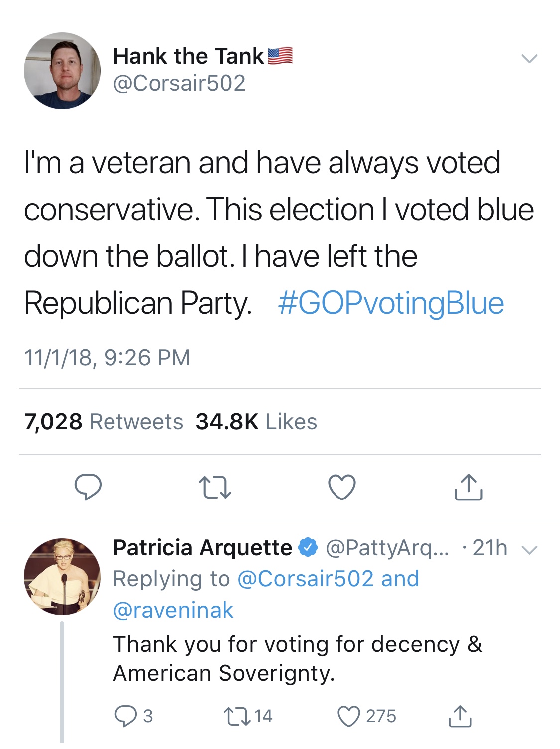This screenshot has height=749, width=560.
Task: Reply to Hank the Tank's tweet
Action: tap(88, 487)
